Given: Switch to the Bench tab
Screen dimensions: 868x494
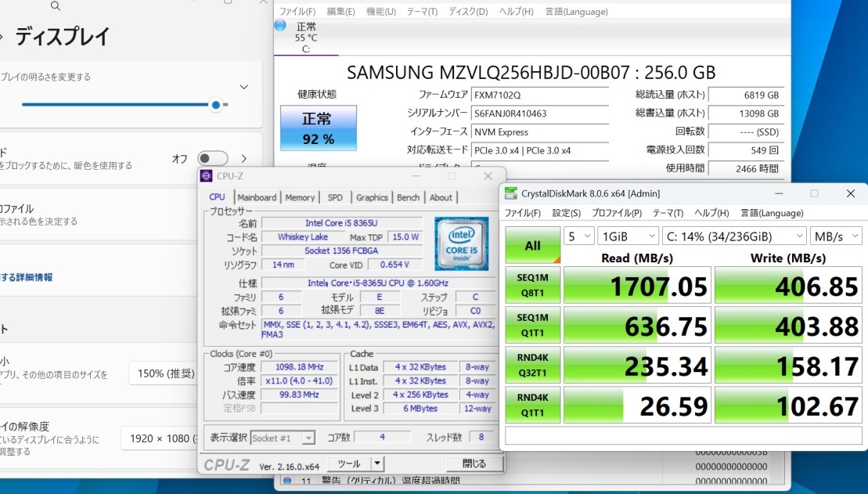Looking at the screenshot, I should [x=409, y=198].
